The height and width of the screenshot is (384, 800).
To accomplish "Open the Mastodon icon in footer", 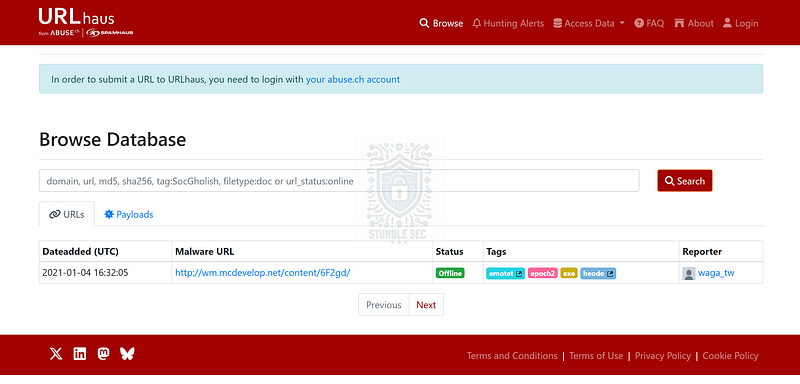I will point(104,354).
